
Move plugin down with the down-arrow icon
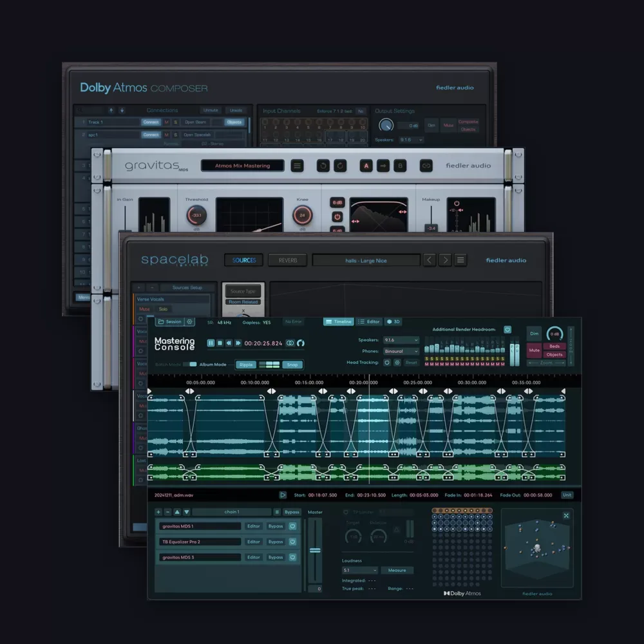point(187,512)
